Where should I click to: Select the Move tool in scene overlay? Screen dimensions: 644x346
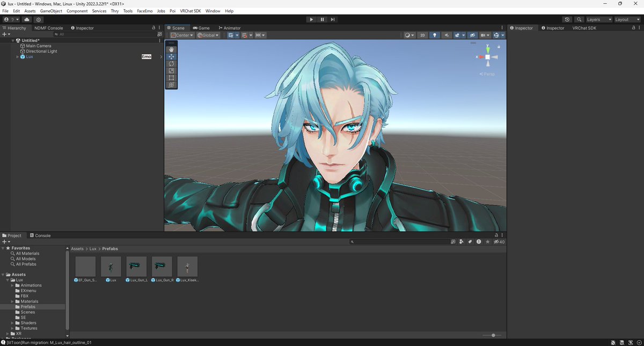171,56
